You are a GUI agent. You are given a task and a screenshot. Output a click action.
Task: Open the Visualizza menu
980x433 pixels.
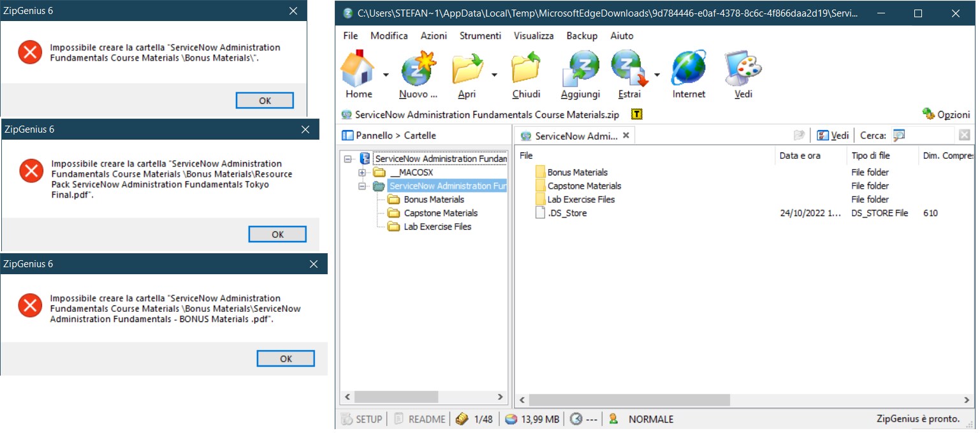point(534,36)
